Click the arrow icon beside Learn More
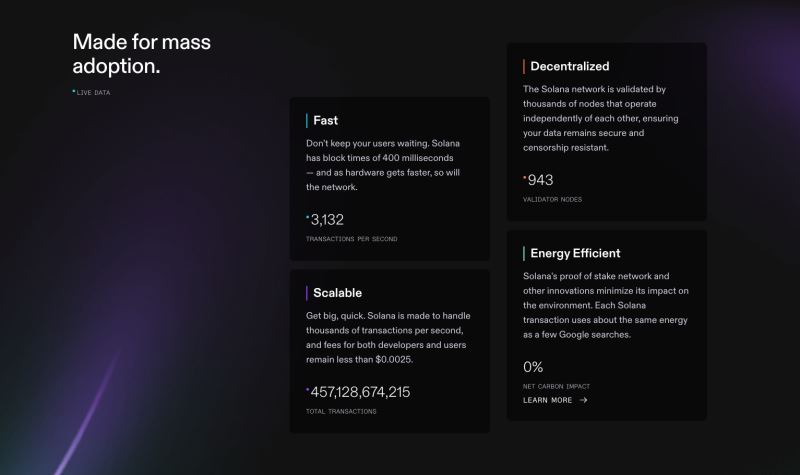The height and width of the screenshot is (475, 800). click(x=584, y=400)
